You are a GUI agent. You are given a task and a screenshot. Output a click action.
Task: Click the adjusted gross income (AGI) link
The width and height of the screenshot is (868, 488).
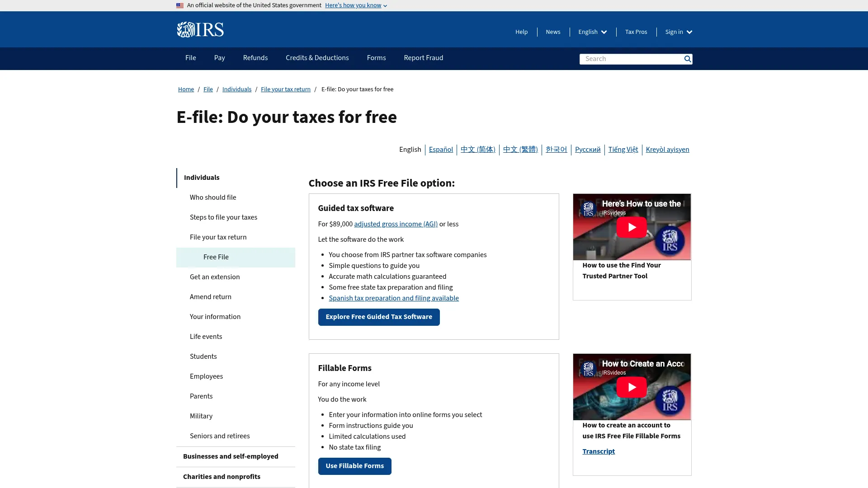396,225
